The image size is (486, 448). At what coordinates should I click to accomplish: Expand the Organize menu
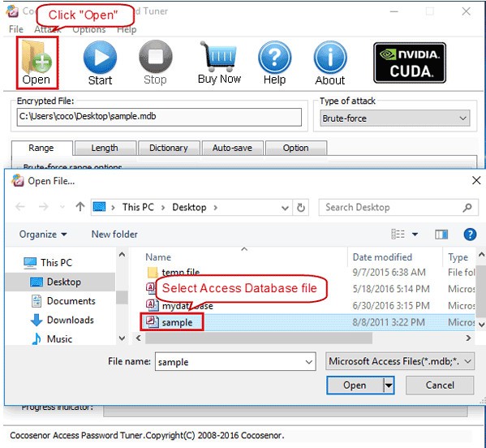43,235
